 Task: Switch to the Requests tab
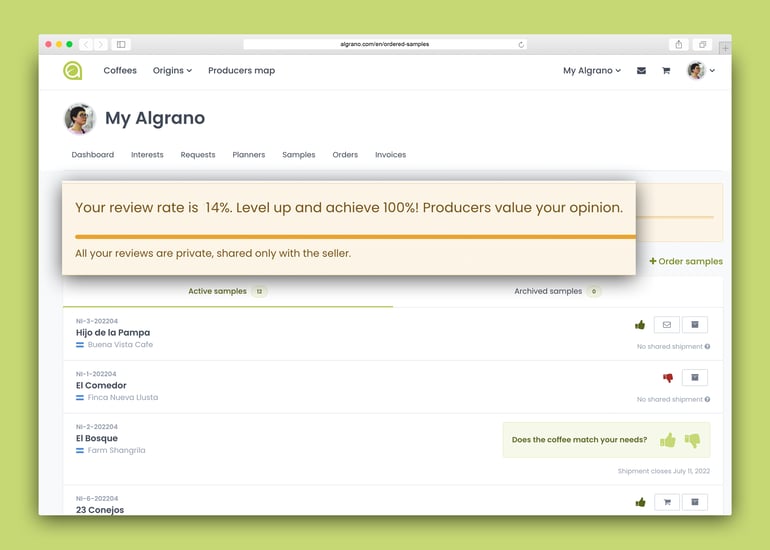pyautogui.click(x=198, y=155)
